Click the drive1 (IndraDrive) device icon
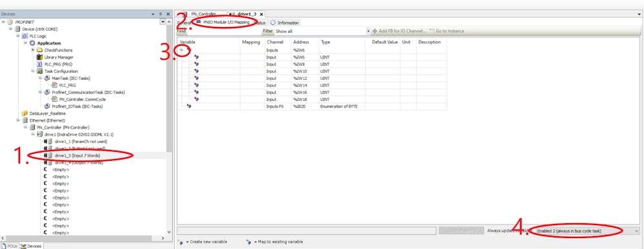 click(x=40, y=134)
